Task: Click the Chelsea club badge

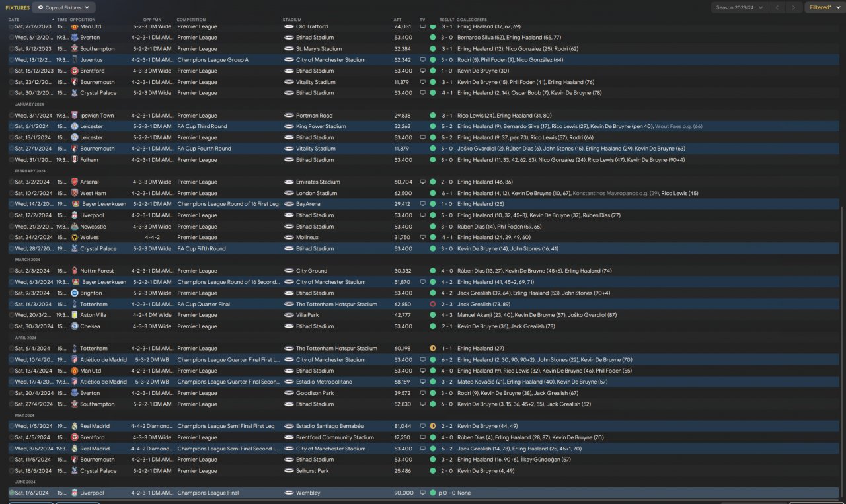Action: point(75,326)
